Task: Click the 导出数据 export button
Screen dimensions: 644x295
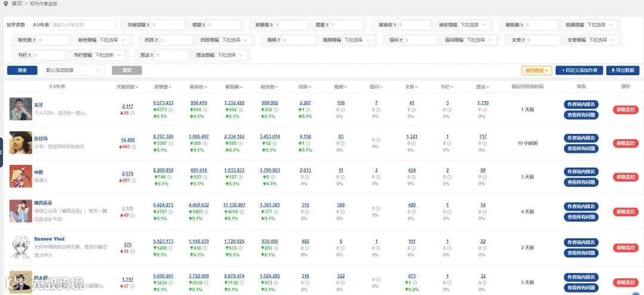Action: coord(623,70)
